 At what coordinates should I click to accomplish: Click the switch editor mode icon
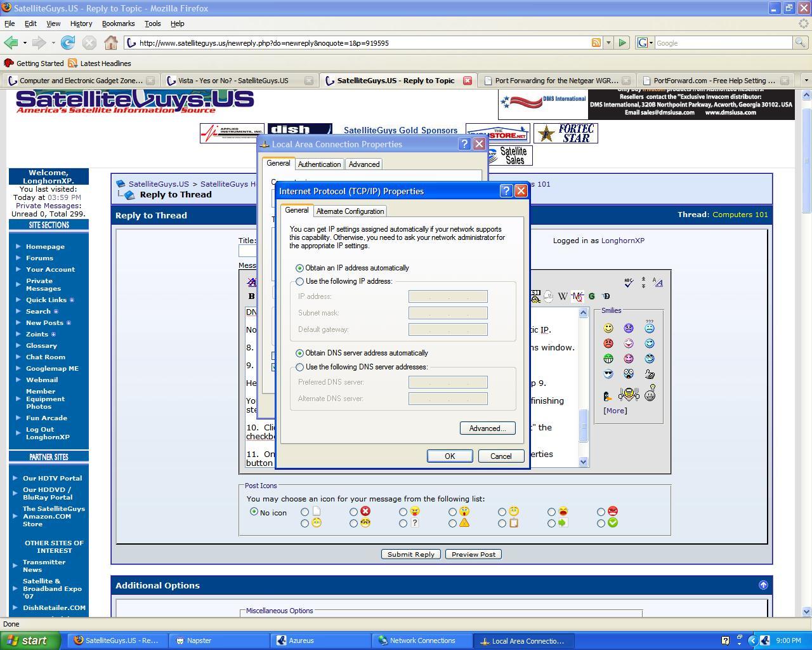658,282
